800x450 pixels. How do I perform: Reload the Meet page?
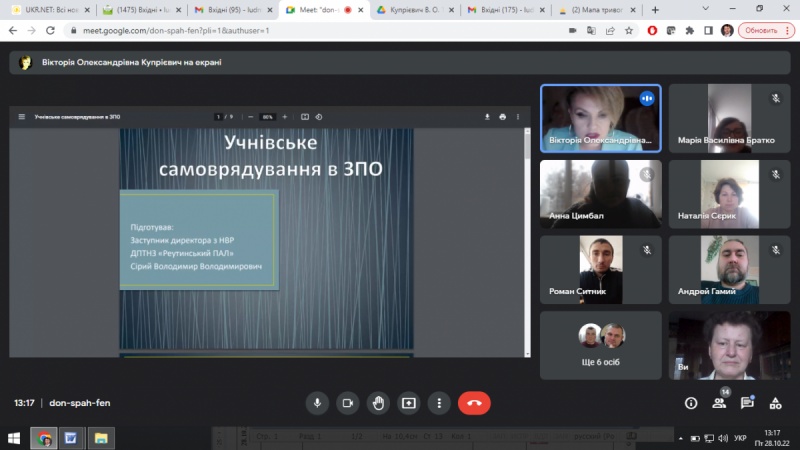tap(51, 31)
